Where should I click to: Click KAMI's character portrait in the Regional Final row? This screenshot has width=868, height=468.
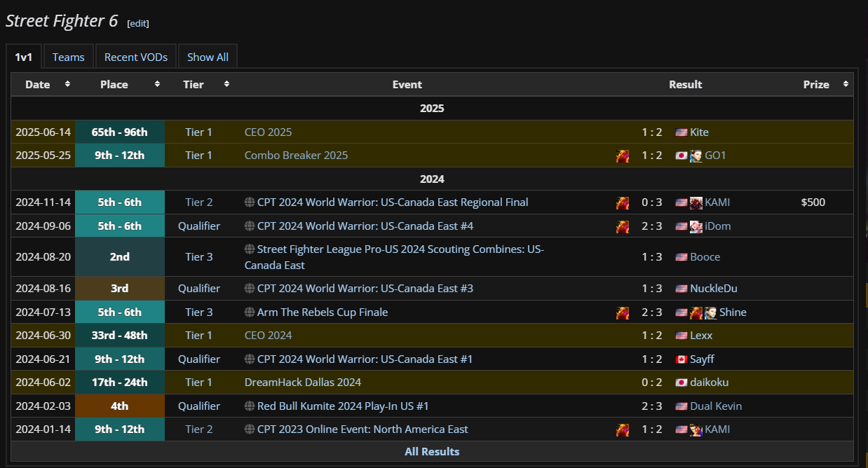pos(696,202)
